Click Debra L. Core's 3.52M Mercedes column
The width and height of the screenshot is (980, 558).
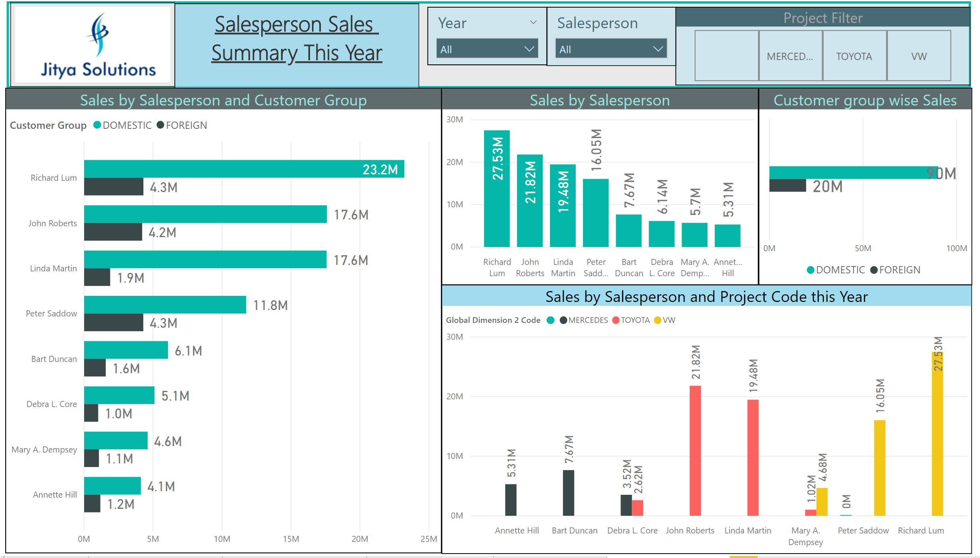[626, 505]
